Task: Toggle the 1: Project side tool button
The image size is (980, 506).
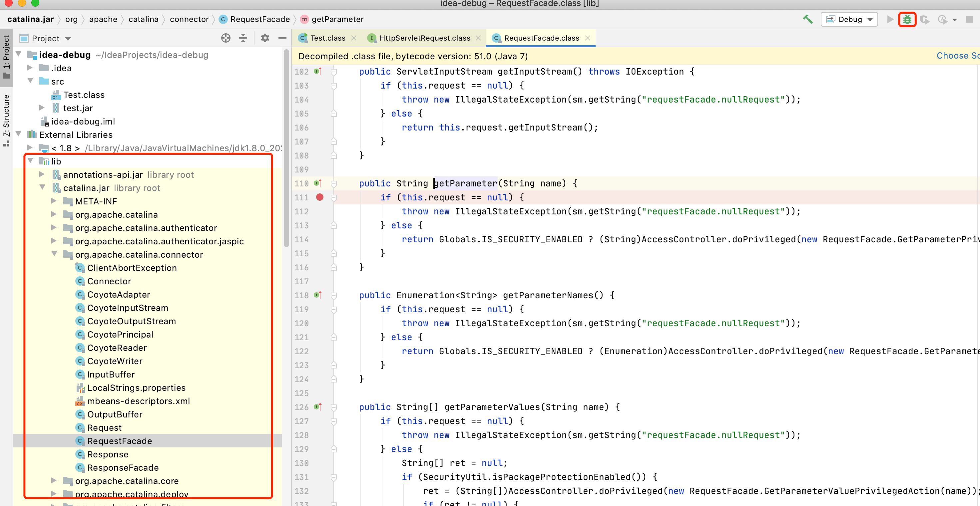Action: [6, 56]
